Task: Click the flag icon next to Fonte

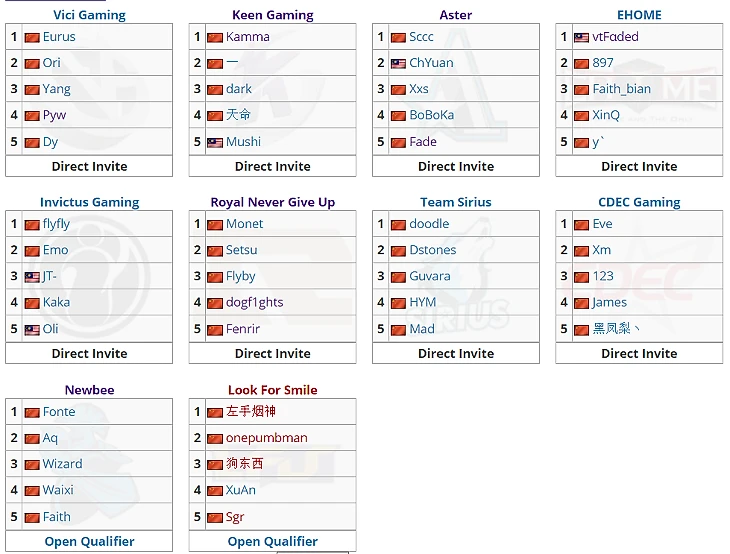Action: [x=32, y=412]
